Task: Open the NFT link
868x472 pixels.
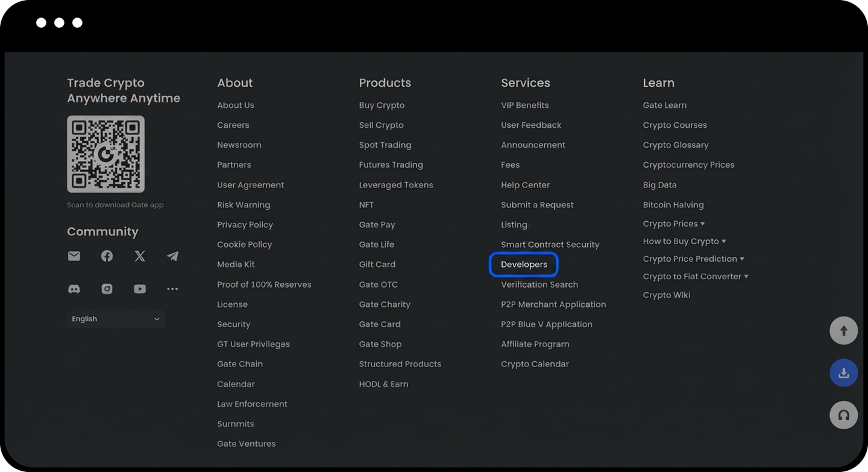Action: pyautogui.click(x=366, y=205)
